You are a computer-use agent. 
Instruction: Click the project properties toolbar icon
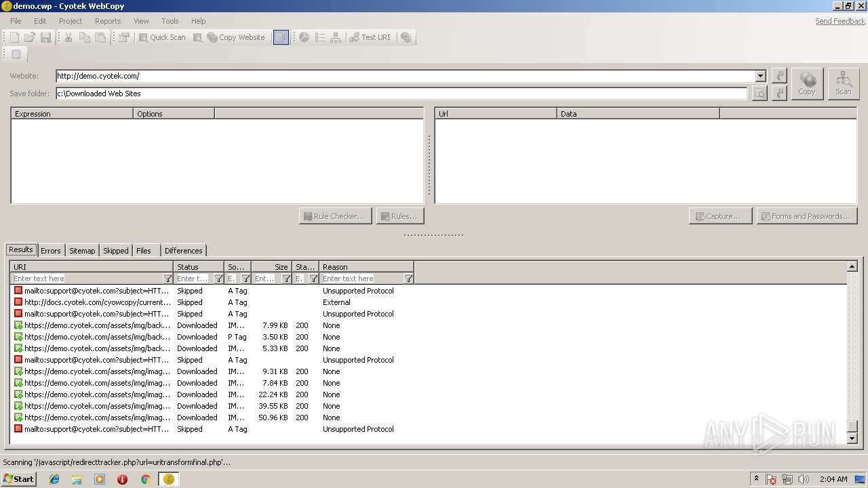coord(123,37)
